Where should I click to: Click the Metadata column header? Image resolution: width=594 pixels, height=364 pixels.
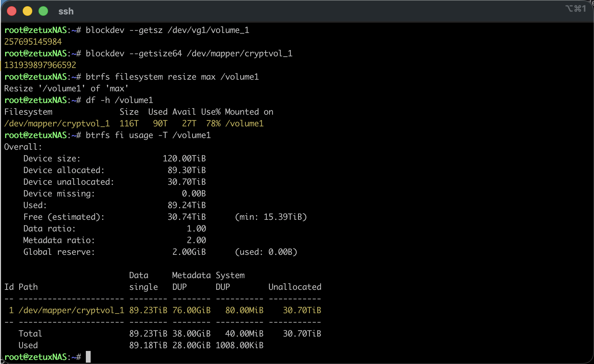(191, 275)
